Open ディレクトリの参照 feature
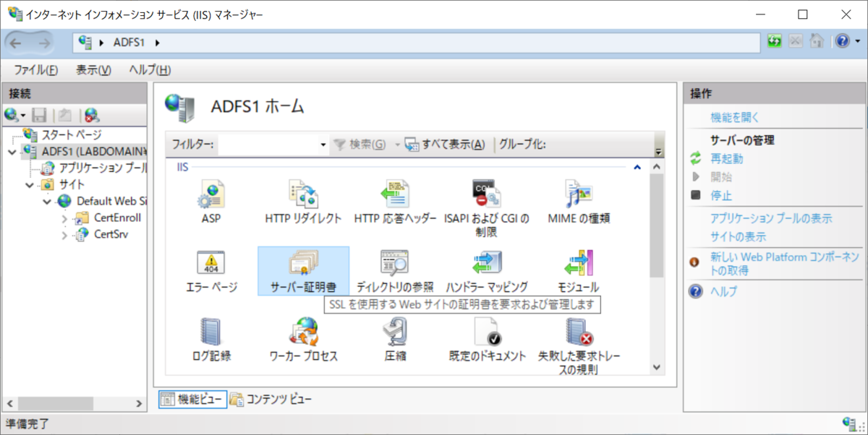Viewport: 868px width, 435px height. pos(395,271)
